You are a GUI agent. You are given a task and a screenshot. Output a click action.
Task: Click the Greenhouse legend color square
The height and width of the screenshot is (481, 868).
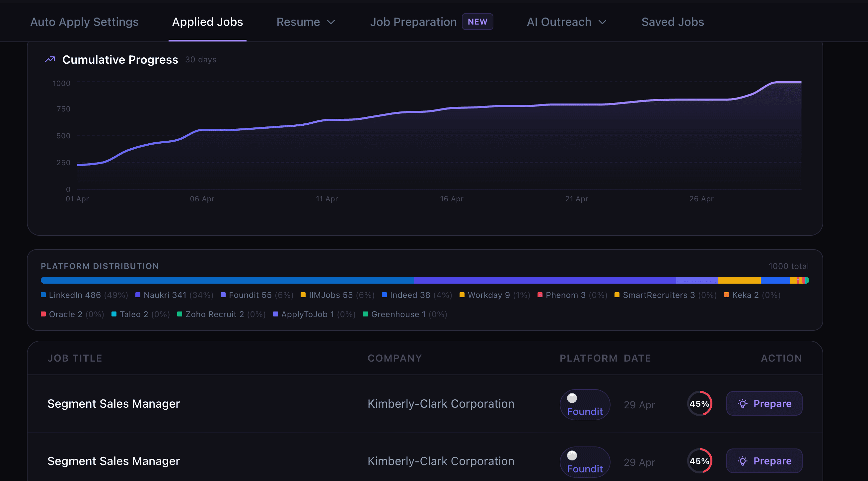(365, 314)
